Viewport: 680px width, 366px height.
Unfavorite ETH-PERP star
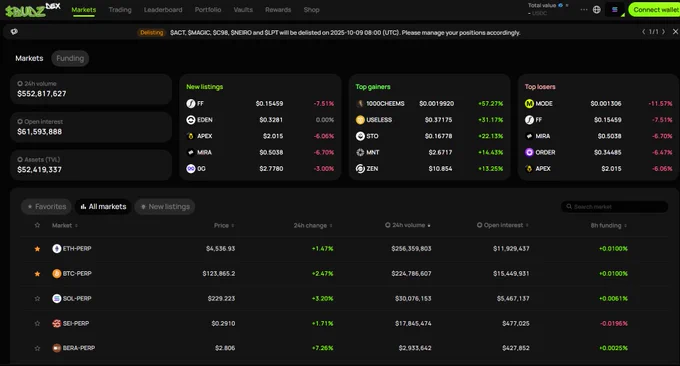pyautogui.click(x=37, y=248)
